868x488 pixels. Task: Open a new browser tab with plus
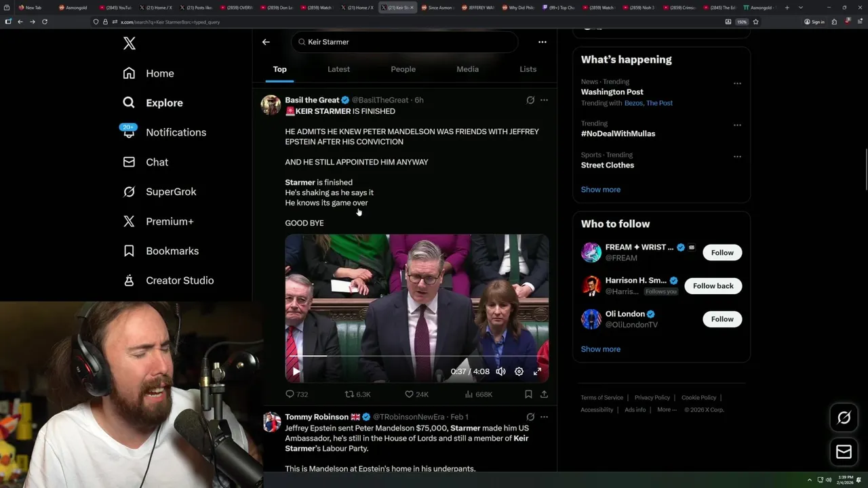[x=787, y=7]
